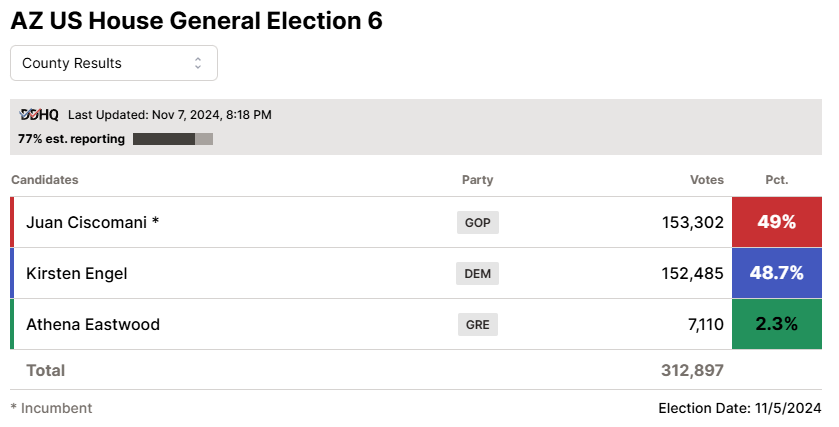Click the 77% est. reporting progress bar
This screenshot has width=839, height=427.
point(173,139)
